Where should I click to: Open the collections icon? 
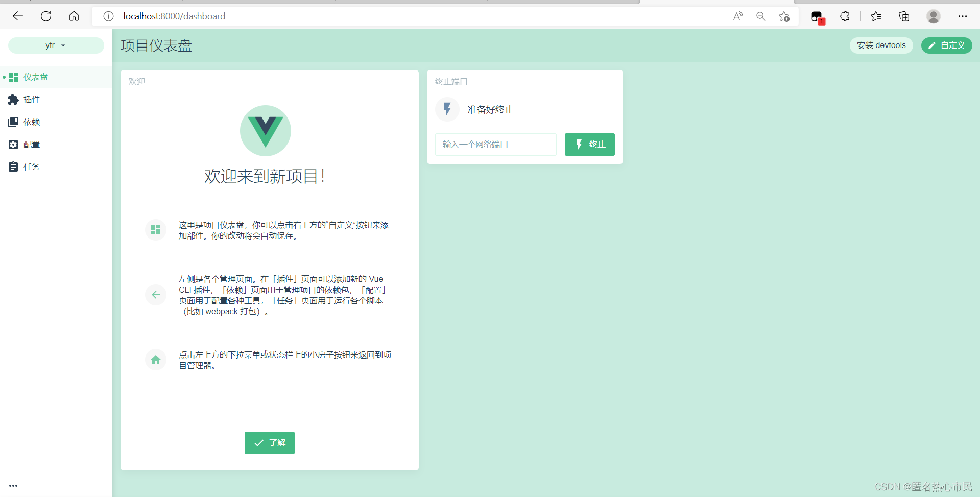(904, 16)
